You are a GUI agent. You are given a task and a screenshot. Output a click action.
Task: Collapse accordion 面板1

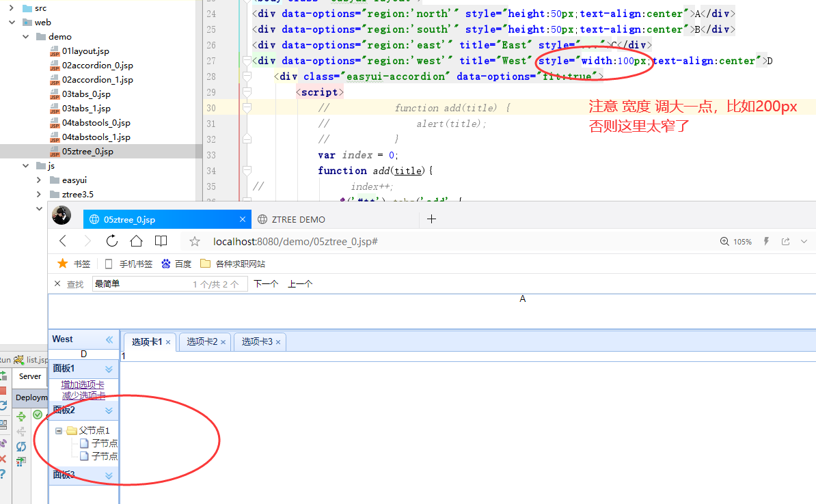pos(109,369)
